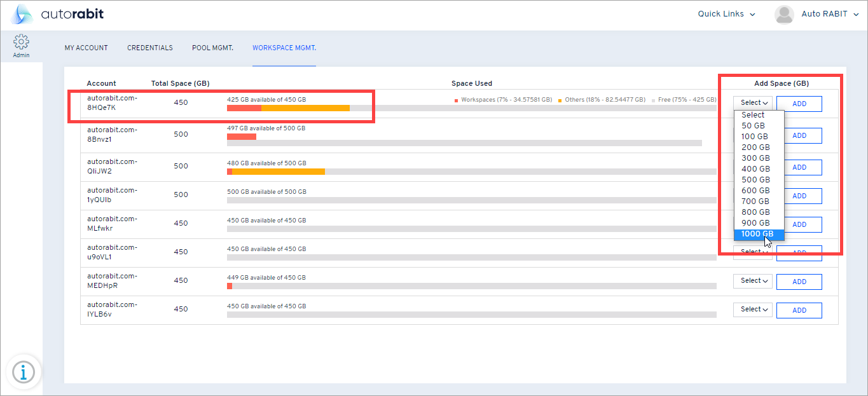This screenshot has height=396, width=868.
Task: Click ADD for account MEDHpR
Action: point(799,281)
